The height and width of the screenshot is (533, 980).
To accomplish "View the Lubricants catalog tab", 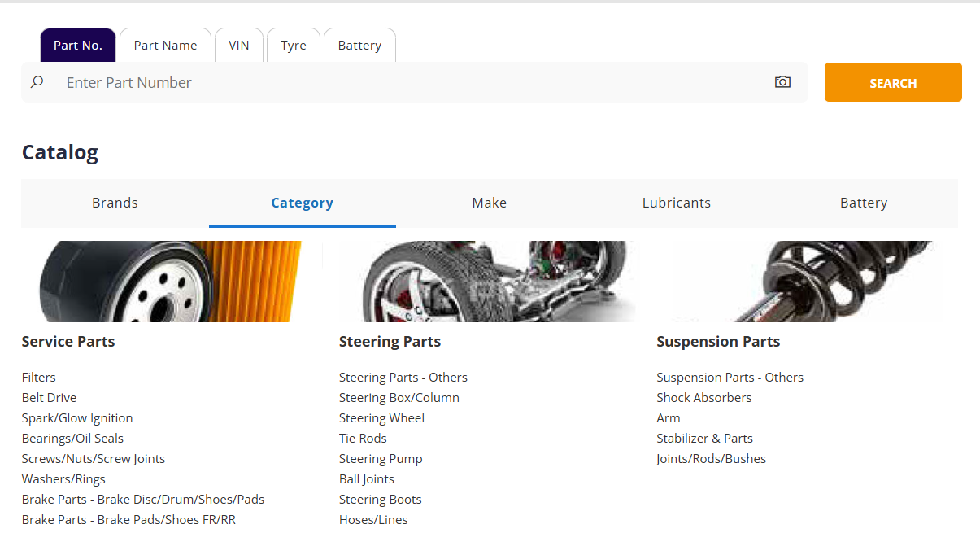I will (676, 203).
